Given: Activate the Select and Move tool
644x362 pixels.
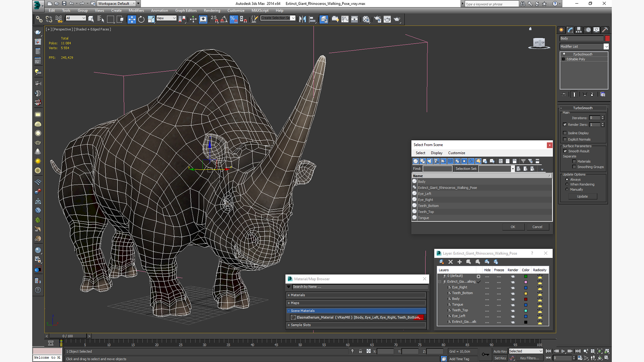Looking at the screenshot, I should click(131, 19).
